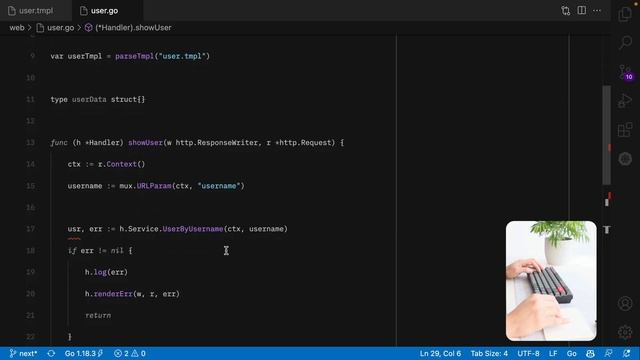Click the warnings count 0 in the status bar
The width and height of the screenshot is (640, 360).
pyautogui.click(x=138, y=353)
